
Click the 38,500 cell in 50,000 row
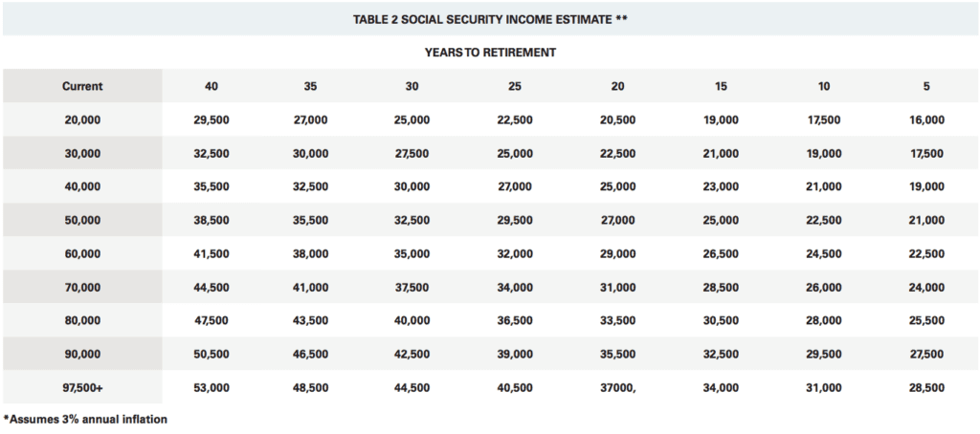[x=212, y=221]
